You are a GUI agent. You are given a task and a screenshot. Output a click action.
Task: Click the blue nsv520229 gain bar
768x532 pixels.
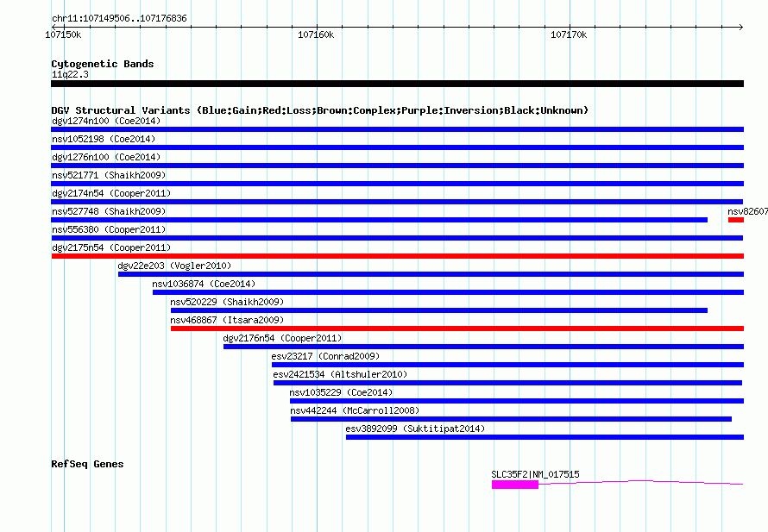click(x=439, y=310)
